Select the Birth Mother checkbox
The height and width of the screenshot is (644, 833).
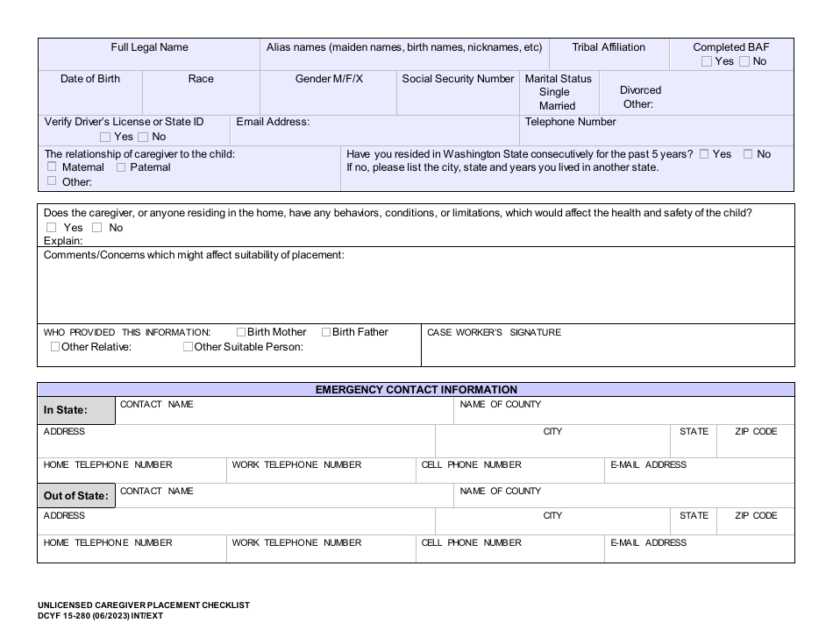241,332
